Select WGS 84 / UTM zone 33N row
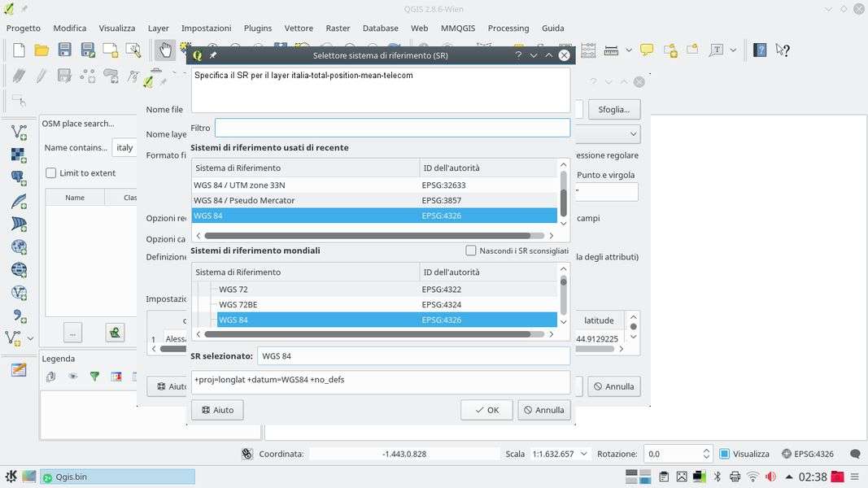This screenshot has height=488, width=868. [x=374, y=185]
